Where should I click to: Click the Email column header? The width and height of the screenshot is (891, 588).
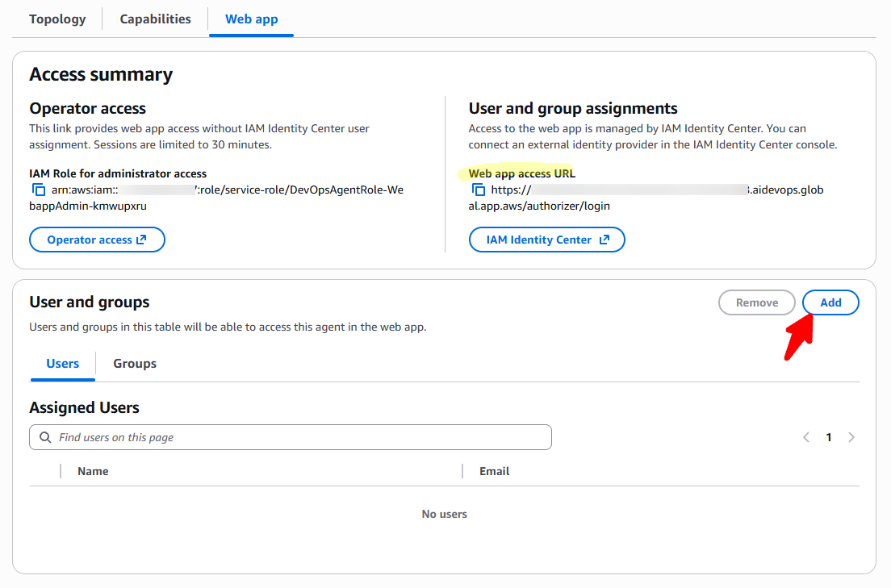494,471
